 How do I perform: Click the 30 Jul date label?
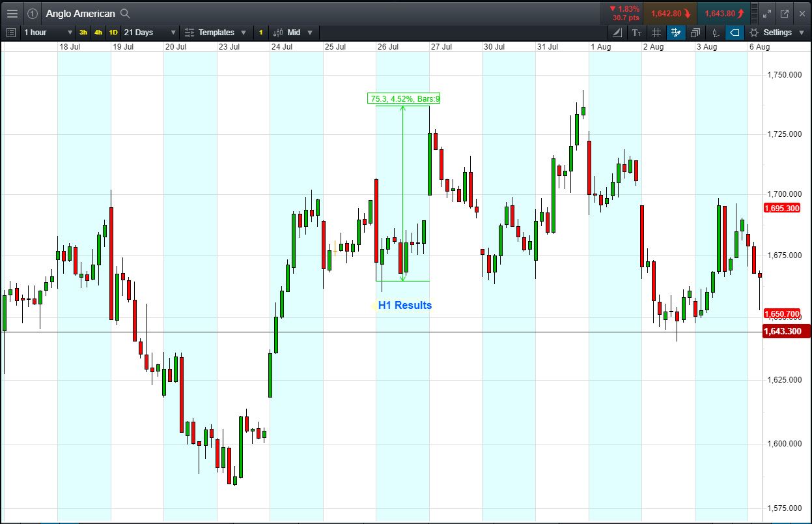click(x=494, y=47)
